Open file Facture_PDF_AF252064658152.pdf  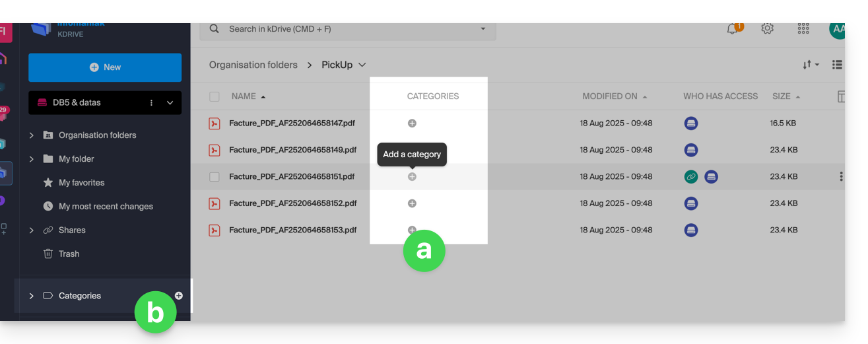(x=292, y=203)
